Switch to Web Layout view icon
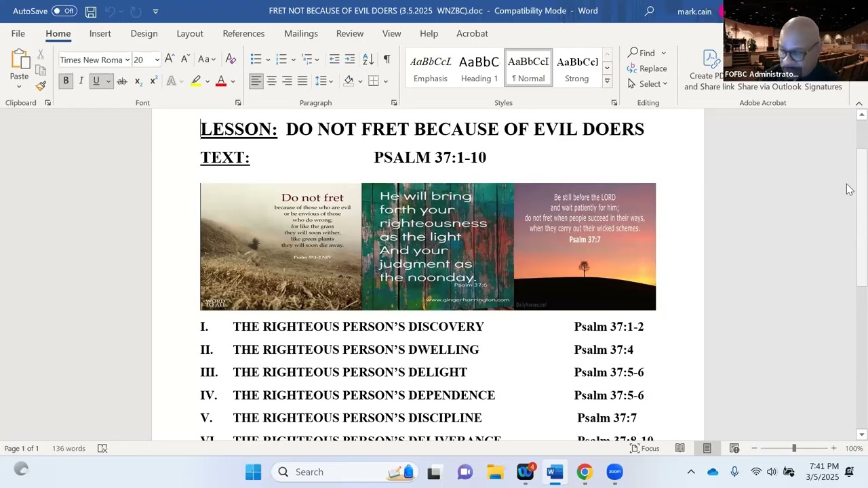The height and width of the screenshot is (488, 868). pyautogui.click(x=734, y=448)
